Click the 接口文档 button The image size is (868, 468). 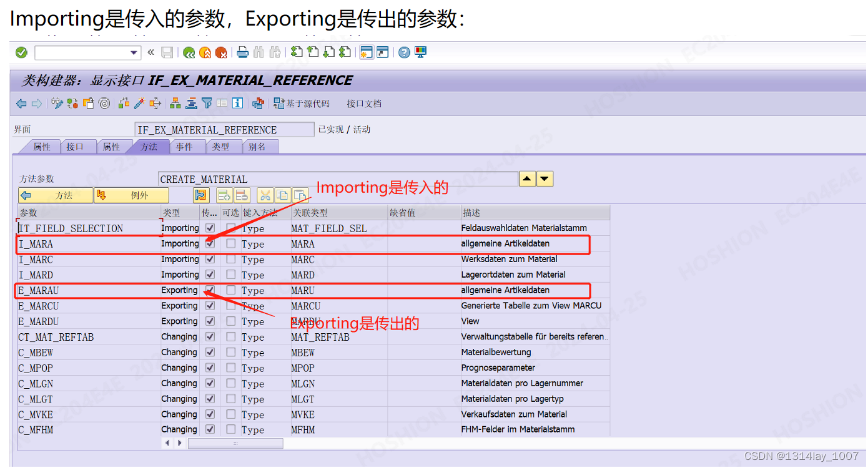coord(364,104)
